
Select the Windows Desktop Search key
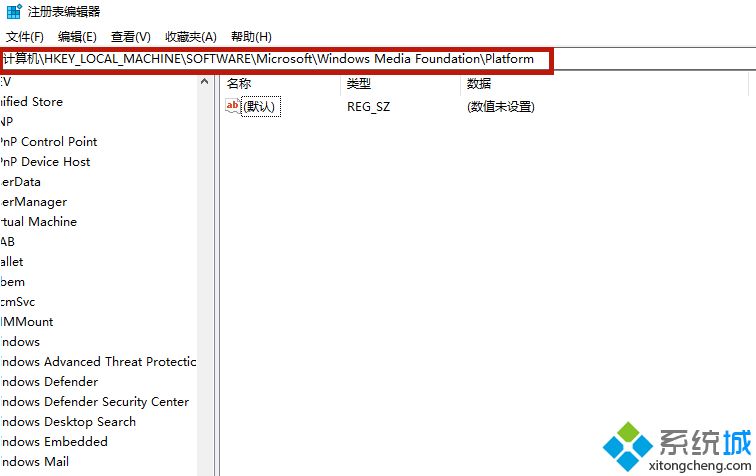tap(68, 422)
